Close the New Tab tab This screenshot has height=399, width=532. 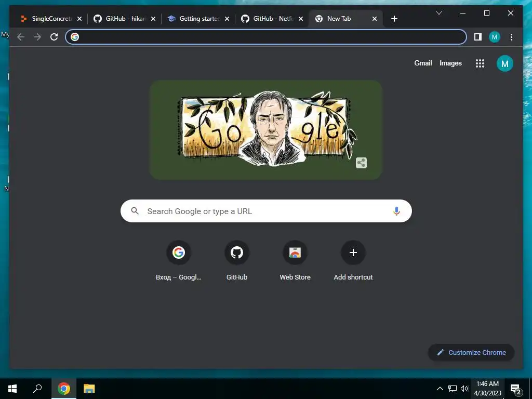pos(374,19)
